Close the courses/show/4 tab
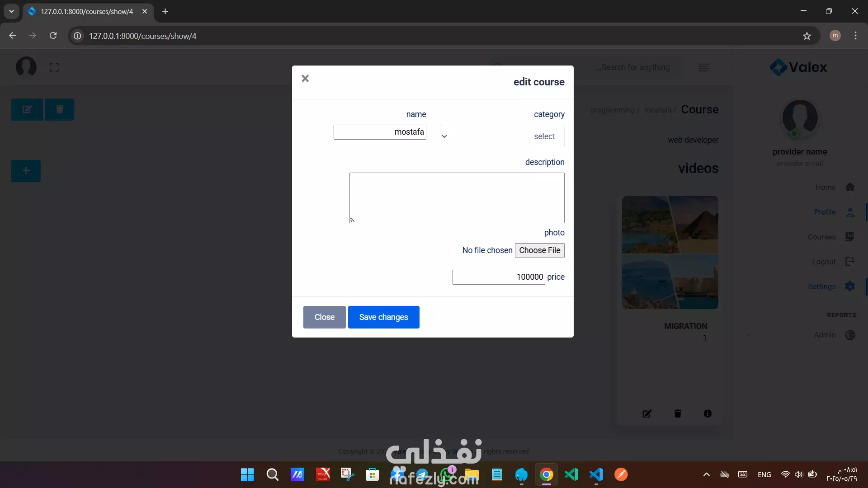The image size is (868, 488). [x=145, y=11]
